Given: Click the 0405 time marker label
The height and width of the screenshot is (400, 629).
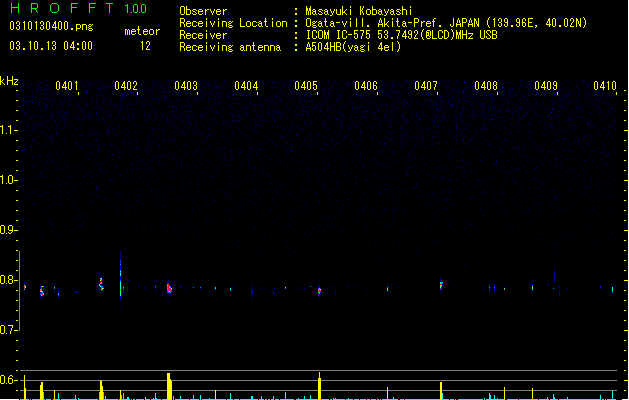Looking at the screenshot, I should [306, 86].
